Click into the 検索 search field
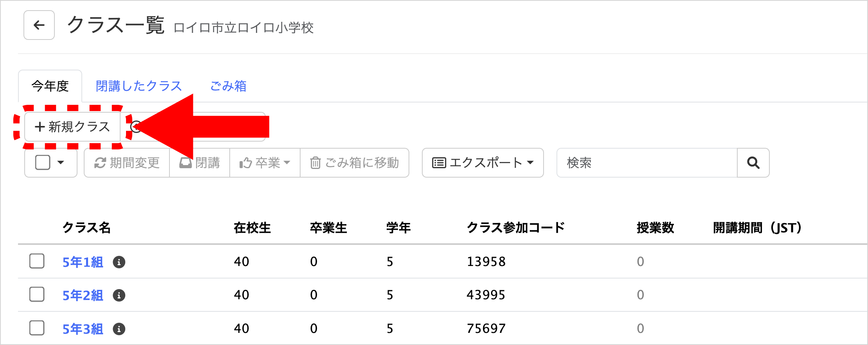 646,163
